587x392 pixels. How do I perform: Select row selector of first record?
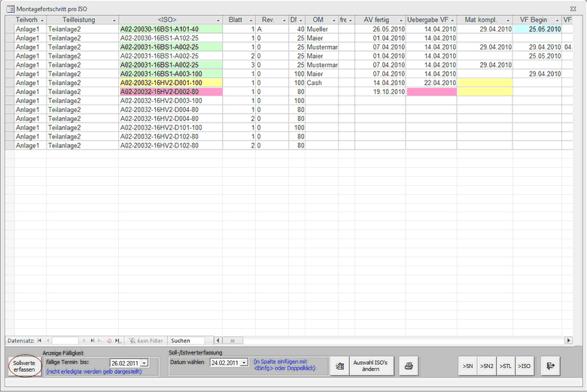[x=8, y=29]
